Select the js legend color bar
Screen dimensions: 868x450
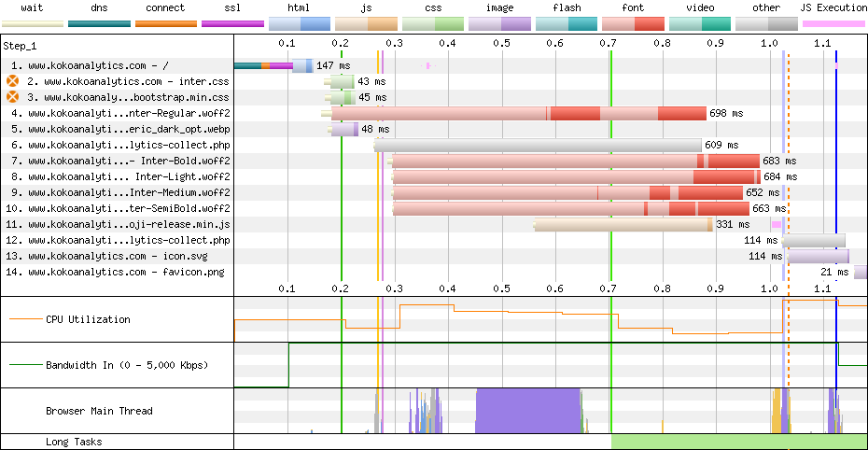click(366, 23)
